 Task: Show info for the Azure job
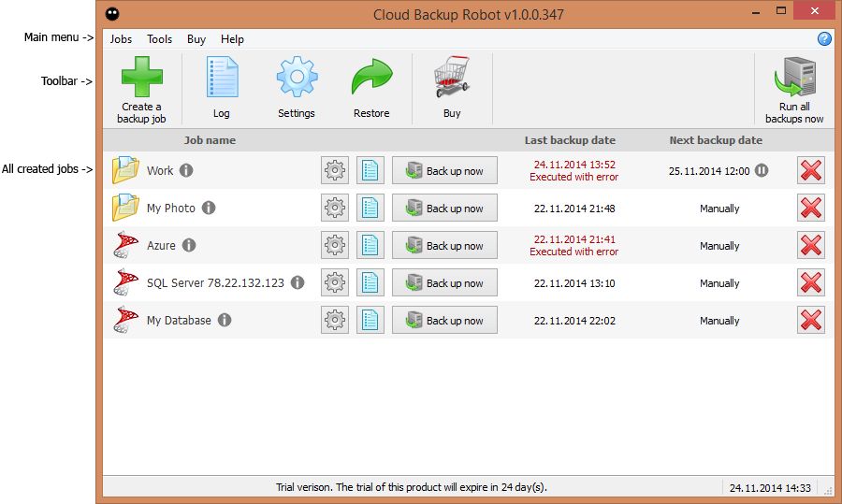coord(189,246)
